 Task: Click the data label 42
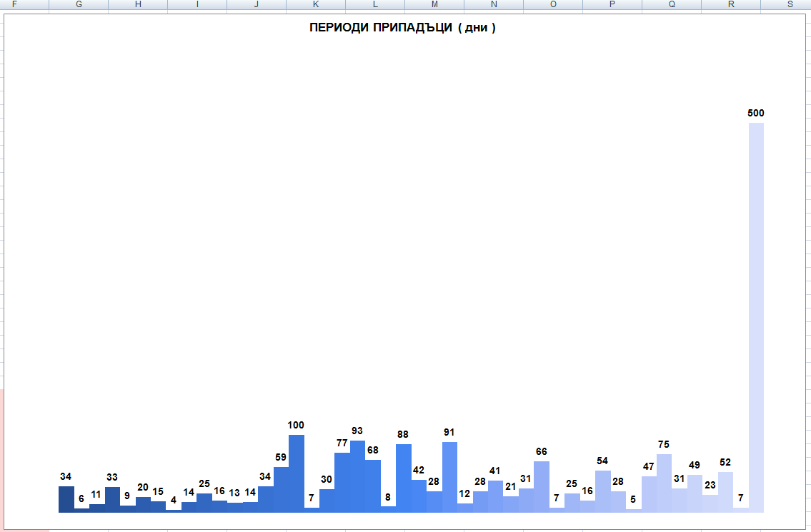pyautogui.click(x=419, y=471)
